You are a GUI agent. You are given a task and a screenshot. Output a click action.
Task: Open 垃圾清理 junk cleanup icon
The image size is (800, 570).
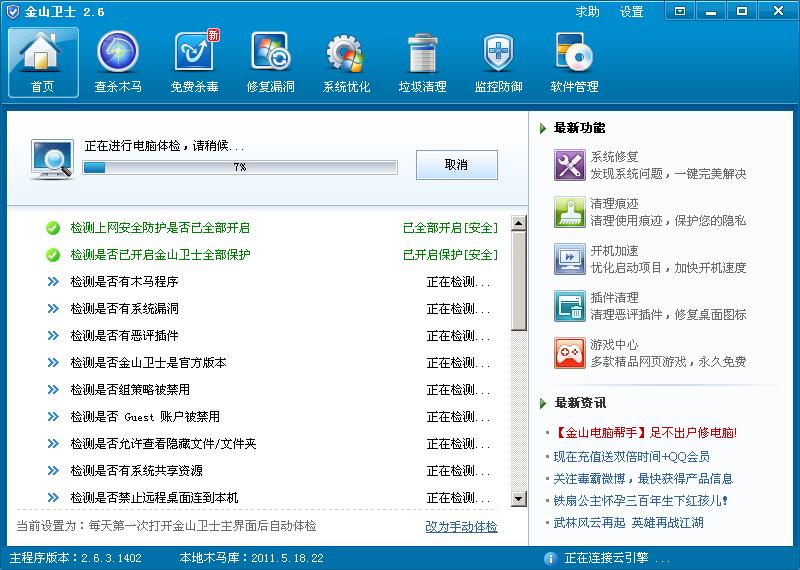click(x=422, y=53)
